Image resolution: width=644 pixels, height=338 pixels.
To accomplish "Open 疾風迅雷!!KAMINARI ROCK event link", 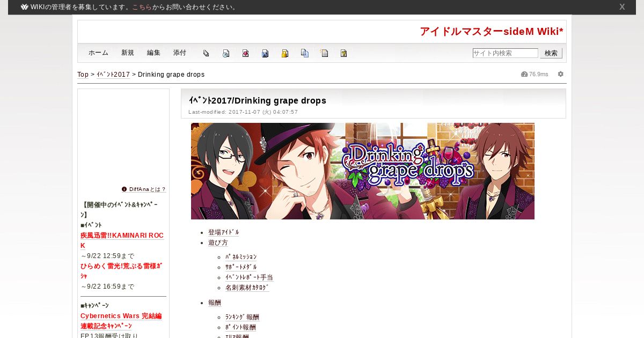I will click(122, 240).
